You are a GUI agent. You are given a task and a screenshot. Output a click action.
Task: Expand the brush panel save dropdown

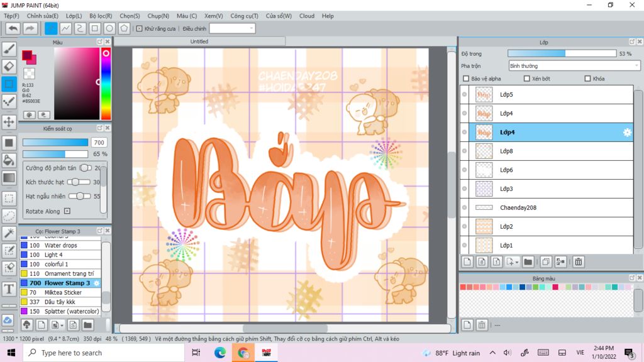pos(62,326)
